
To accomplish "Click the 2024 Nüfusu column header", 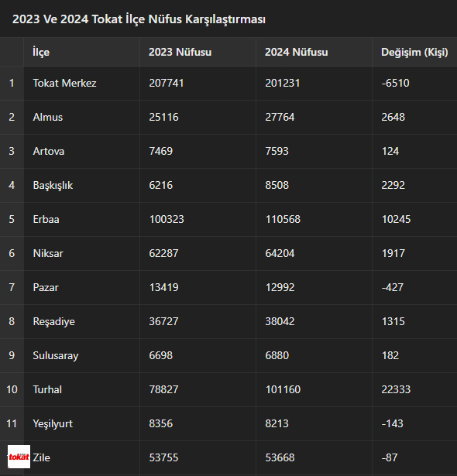I will (x=296, y=52).
